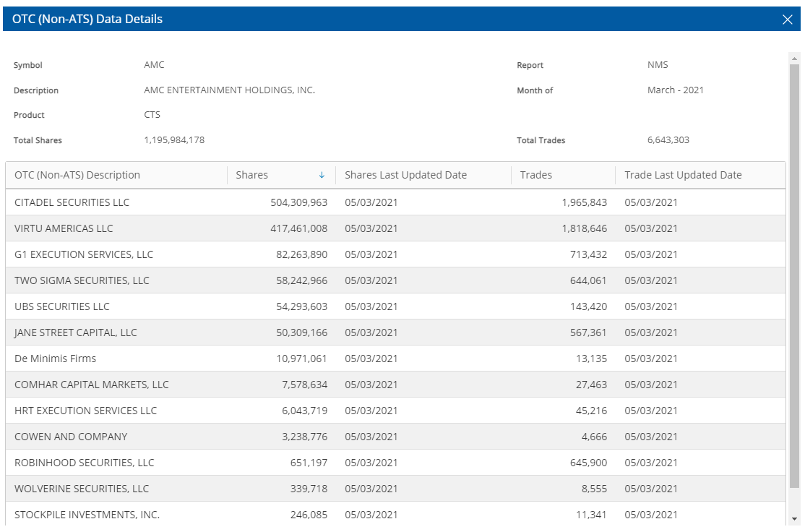The width and height of the screenshot is (805, 532).
Task: Click JANE STREET CAPITAL, LLC entry
Action: pyautogui.click(x=76, y=332)
